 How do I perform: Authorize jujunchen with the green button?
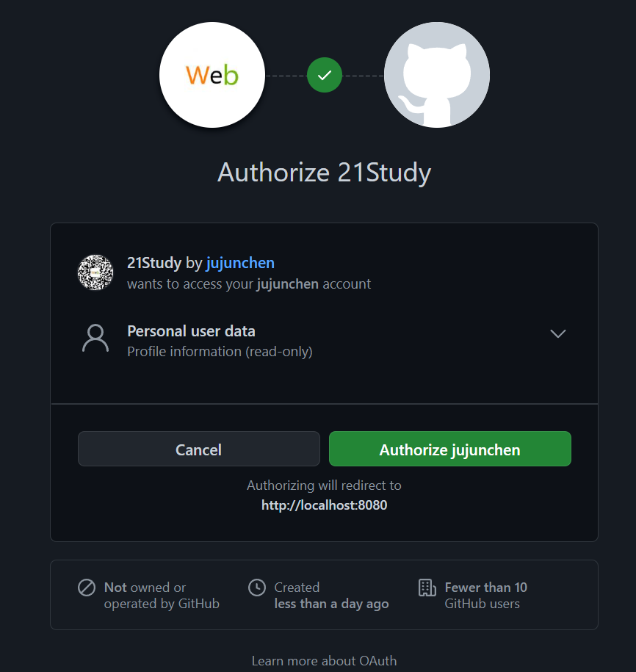(x=450, y=449)
